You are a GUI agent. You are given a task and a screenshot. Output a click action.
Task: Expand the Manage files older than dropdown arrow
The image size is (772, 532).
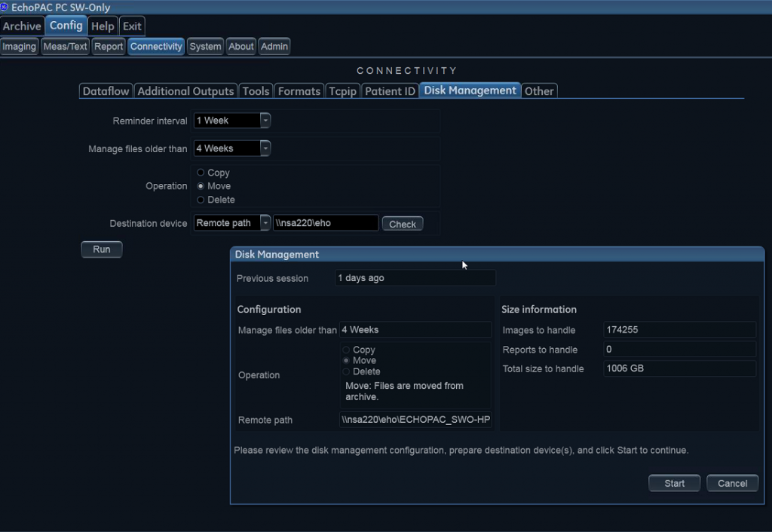(x=265, y=148)
